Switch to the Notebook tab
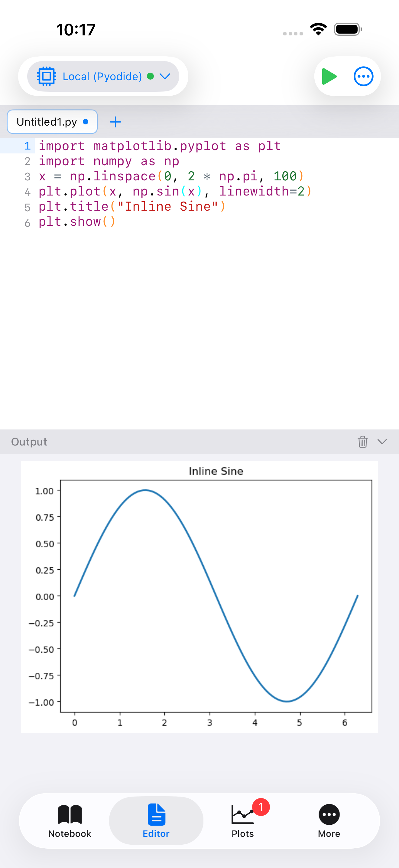This screenshot has width=399, height=868. click(x=70, y=821)
